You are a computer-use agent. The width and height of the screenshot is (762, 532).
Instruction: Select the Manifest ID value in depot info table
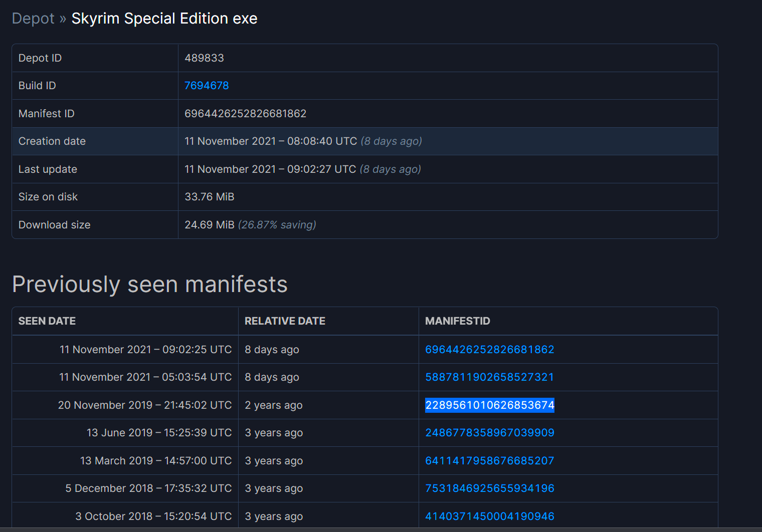(x=245, y=114)
